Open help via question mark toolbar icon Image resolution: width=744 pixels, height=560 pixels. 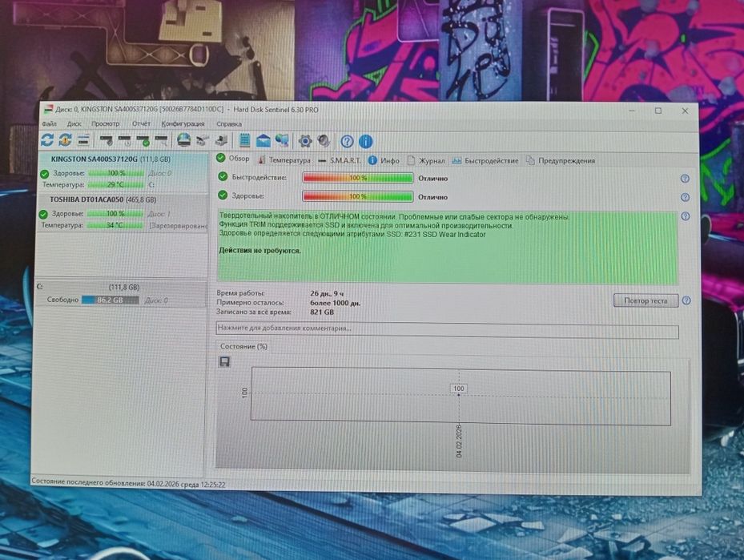click(x=347, y=142)
